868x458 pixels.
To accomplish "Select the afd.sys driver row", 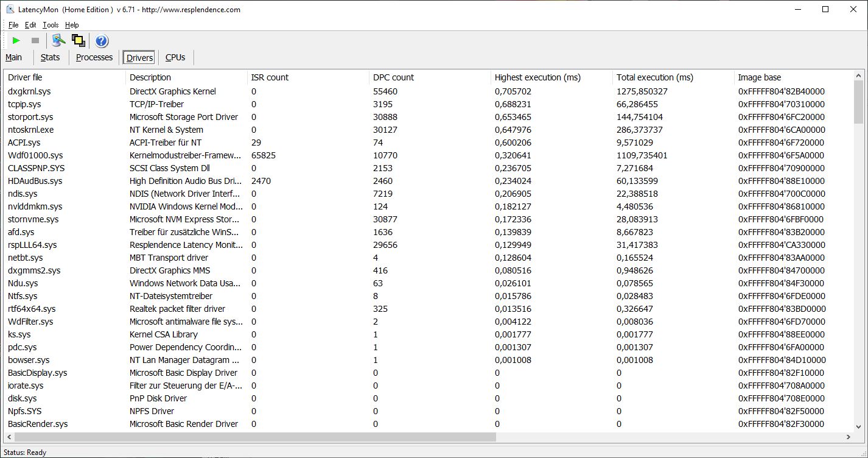I will point(429,232).
